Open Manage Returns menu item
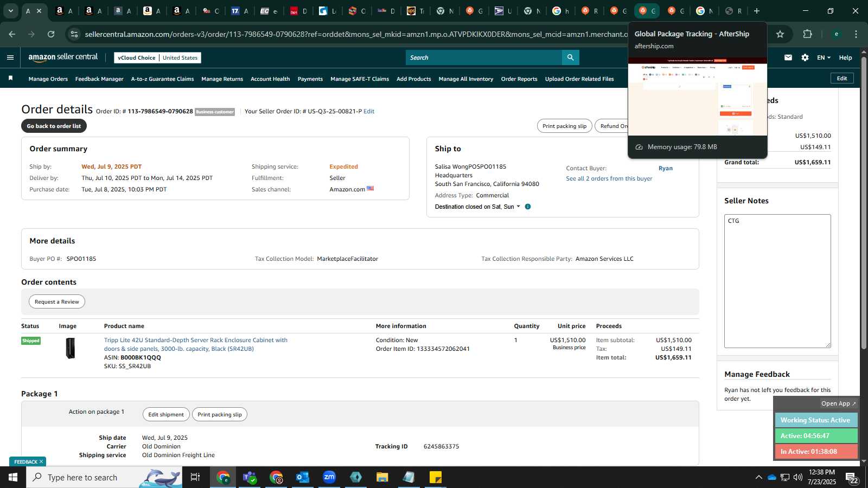The image size is (868, 488). (x=222, y=79)
